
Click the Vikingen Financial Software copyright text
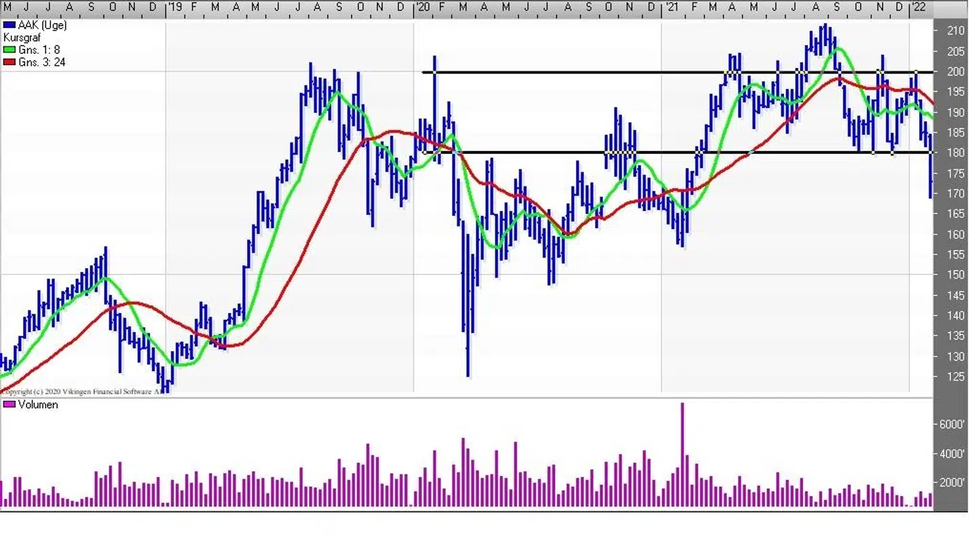coord(80,391)
